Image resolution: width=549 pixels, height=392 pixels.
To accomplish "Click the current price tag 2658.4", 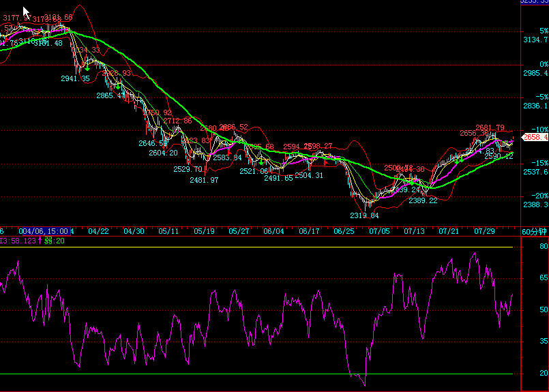I will point(535,137).
